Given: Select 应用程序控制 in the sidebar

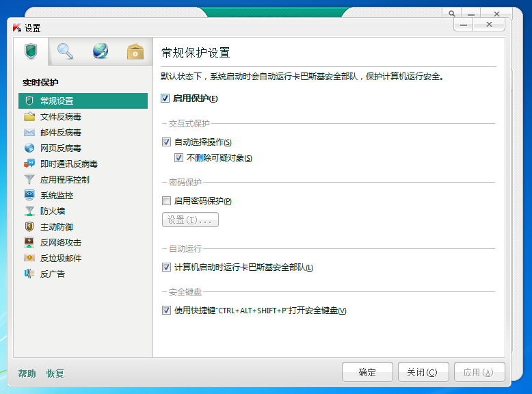Looking at the screenshot, I should click(64, 179).
